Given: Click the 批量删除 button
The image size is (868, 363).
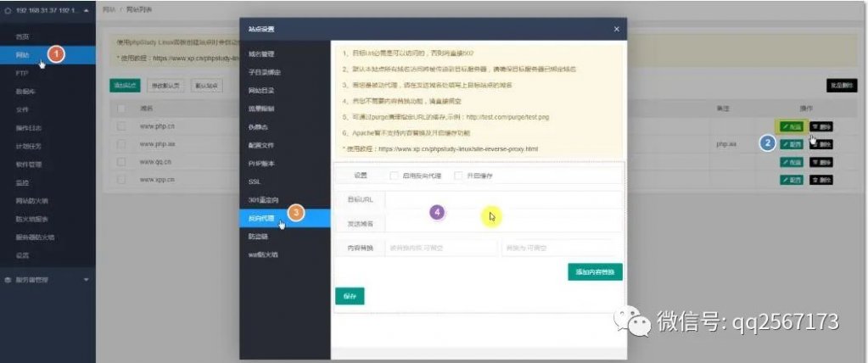Looking at the screenshot, I should pos(842,85).
